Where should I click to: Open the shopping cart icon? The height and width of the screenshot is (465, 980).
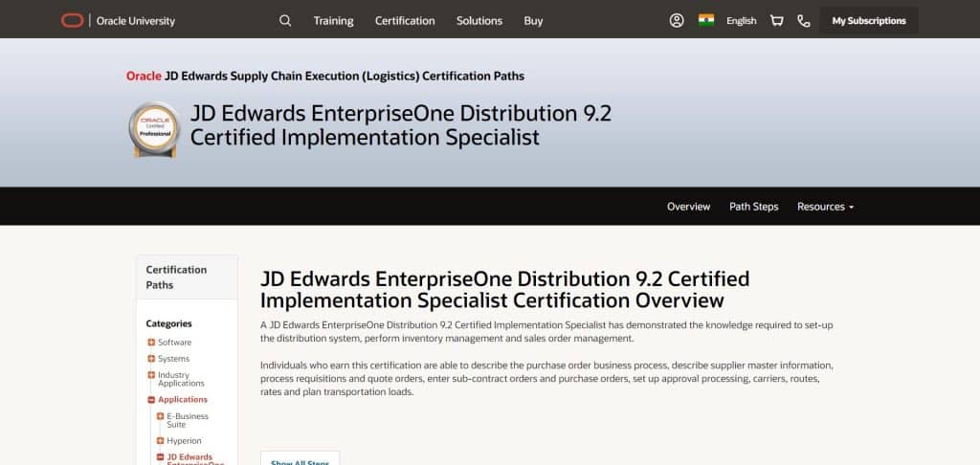pos(777,21)
